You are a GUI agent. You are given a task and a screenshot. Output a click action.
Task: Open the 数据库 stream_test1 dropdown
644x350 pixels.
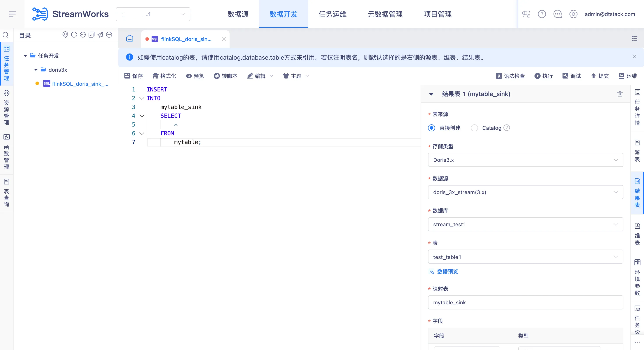pos(525,224)
